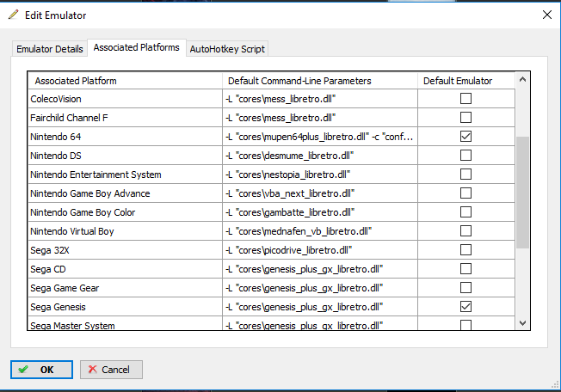This screenshot has height=392, width=561.
Task: Edit the vba_next_libretro.dll parameters cell
Action: point(320,193)
